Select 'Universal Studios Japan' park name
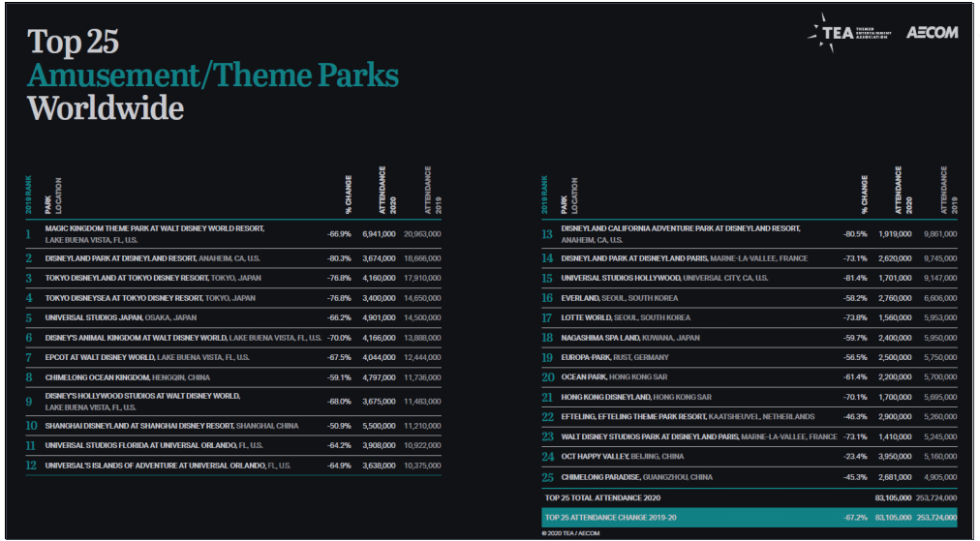Screen dimensions: 980x541 94,317
